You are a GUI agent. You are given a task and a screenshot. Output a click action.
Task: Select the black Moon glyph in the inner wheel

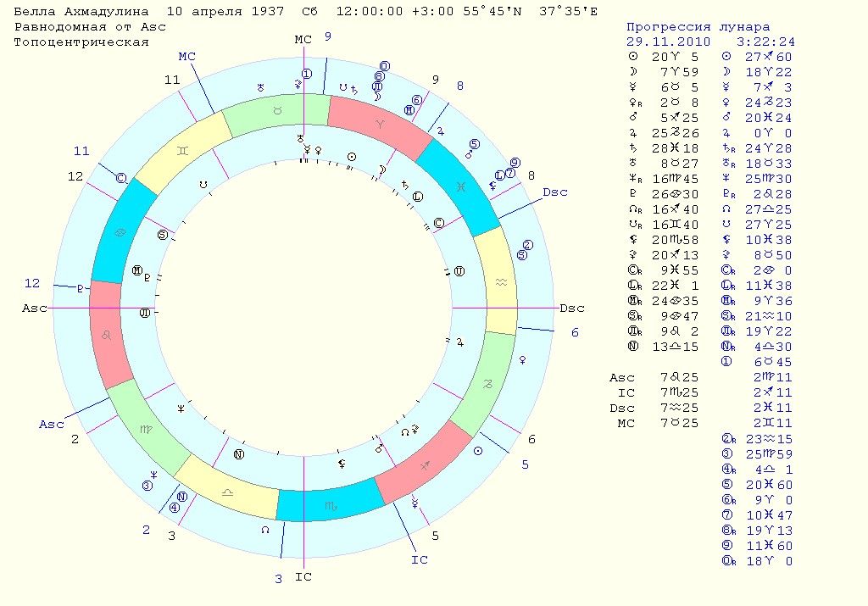(x=382, y=170)
